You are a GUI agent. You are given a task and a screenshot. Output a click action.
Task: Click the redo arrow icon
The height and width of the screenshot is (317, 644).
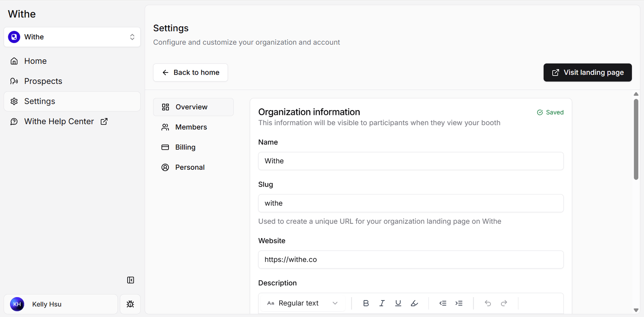(504, 303)
